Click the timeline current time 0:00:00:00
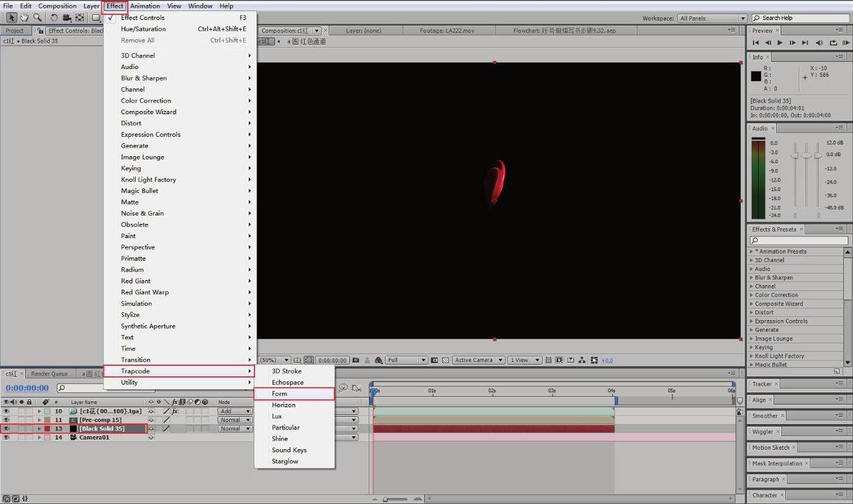853x504 pixels. click(x=27, y=388)
